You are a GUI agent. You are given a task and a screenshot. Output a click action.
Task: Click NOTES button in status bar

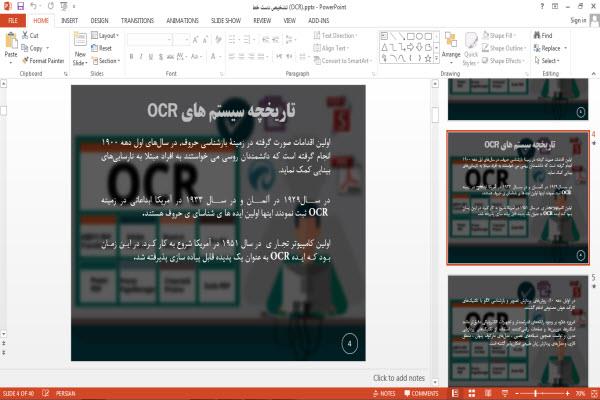(x=384, y=393)
